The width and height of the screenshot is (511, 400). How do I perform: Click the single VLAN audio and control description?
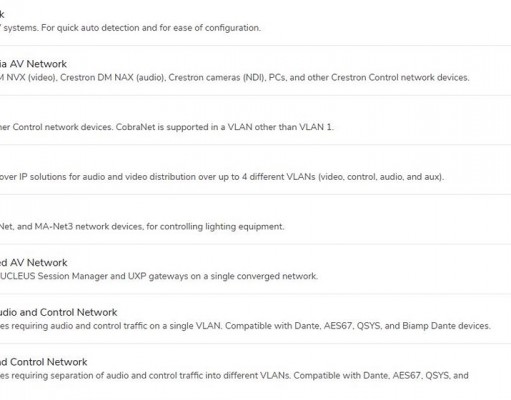[x=245, y=326]
